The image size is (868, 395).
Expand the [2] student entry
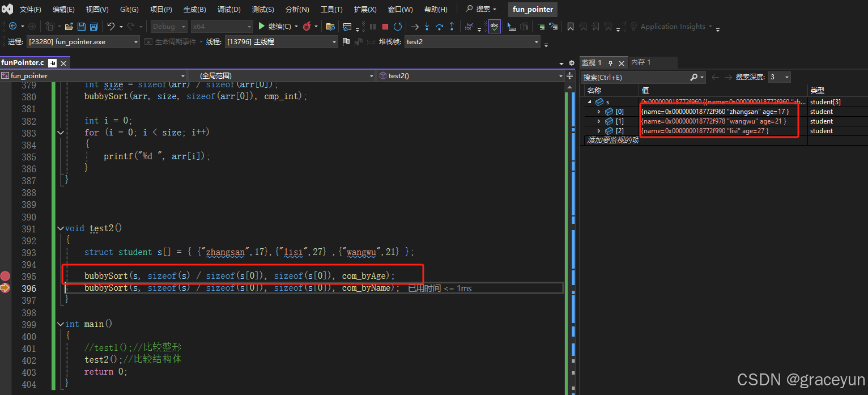[x=599, y=131]
